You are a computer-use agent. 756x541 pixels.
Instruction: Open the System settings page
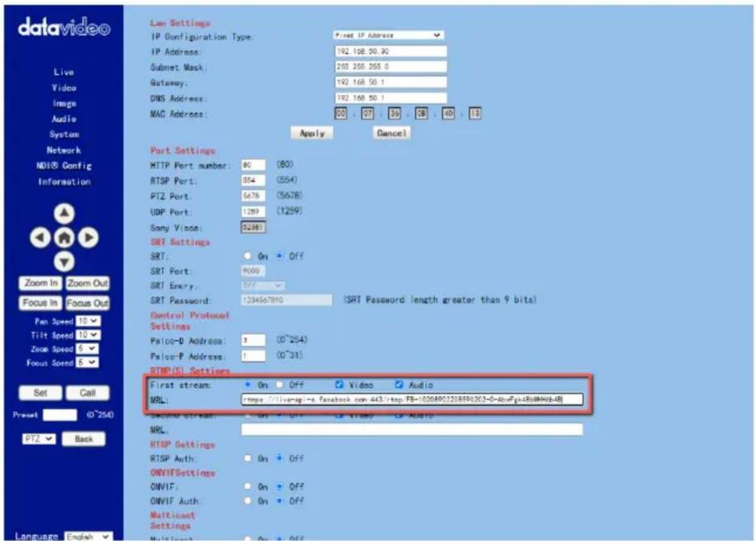click(x=64, y=134)
